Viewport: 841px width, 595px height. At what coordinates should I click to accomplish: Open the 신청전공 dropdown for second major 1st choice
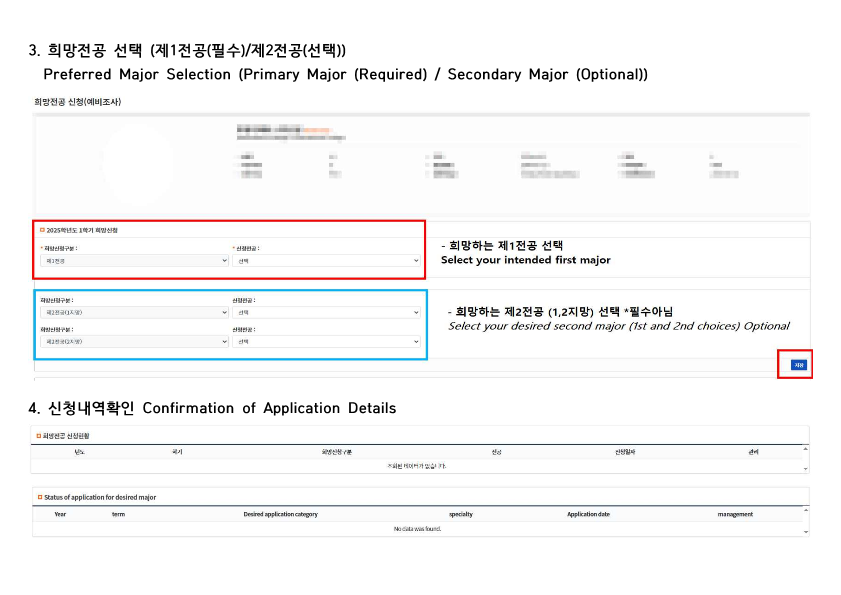(326, 312)
